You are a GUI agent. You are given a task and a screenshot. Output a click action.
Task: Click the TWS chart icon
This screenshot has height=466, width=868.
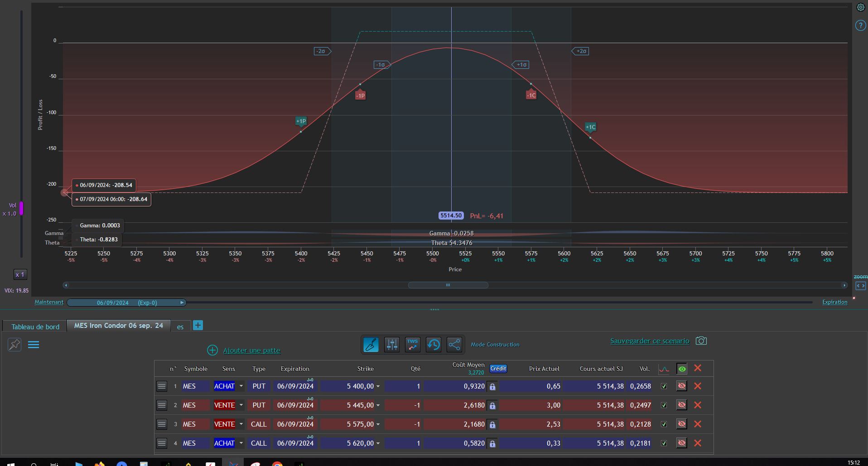413,345
